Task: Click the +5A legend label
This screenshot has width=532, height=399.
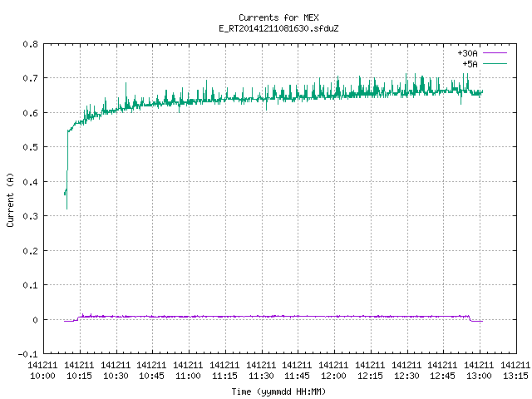Action: 470,64
